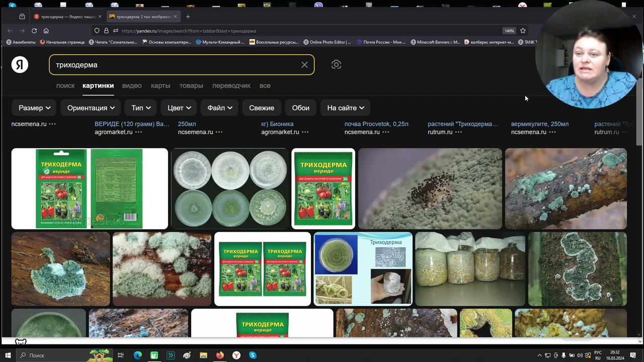
Task: Open the 'кг) Бионика' product link
Action: [277, 124]
